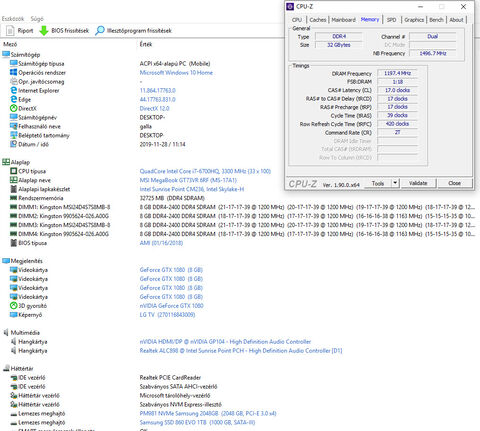Click the Close button in CPU-Z

pyautogui.click(x=454, y=183)
